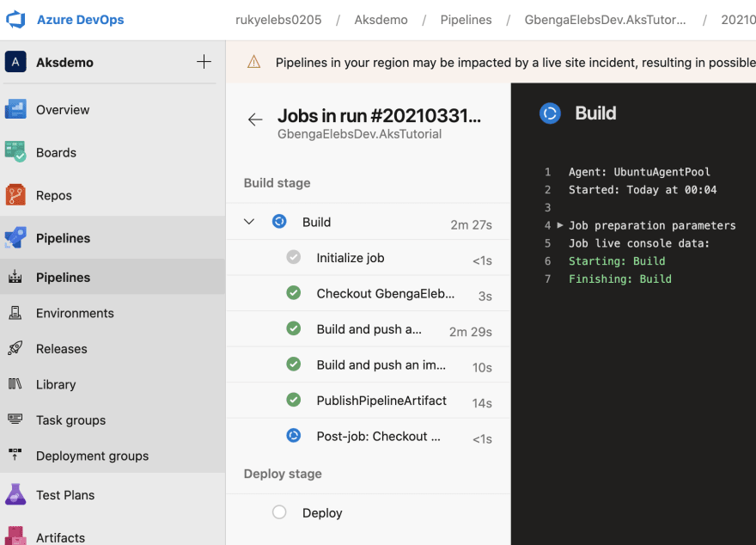This screenshot has width=756, height=545.
Task: Click the Library books icon
Action: pyautogui.click(x=15, y=384)
